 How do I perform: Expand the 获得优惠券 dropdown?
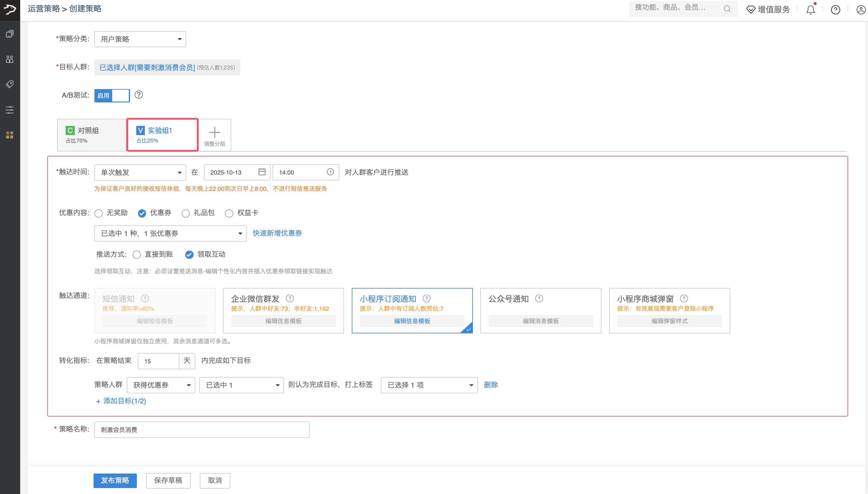pyautogui.click(x=161, y=385)
